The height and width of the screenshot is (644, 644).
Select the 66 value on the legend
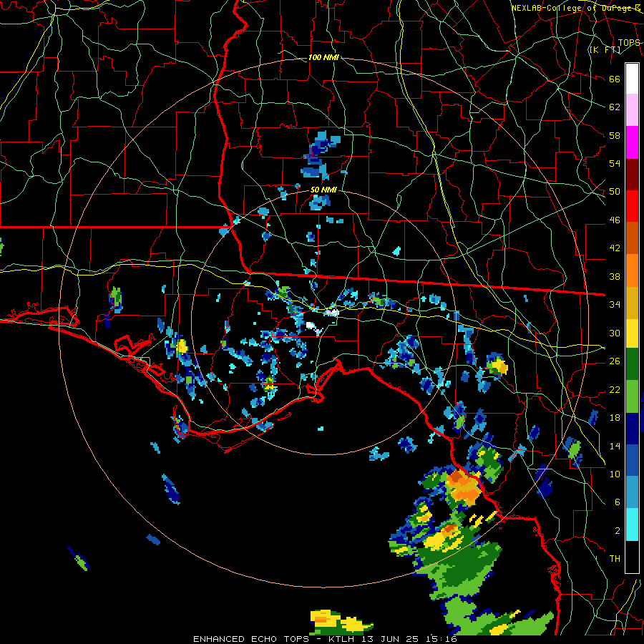point(615,79)
